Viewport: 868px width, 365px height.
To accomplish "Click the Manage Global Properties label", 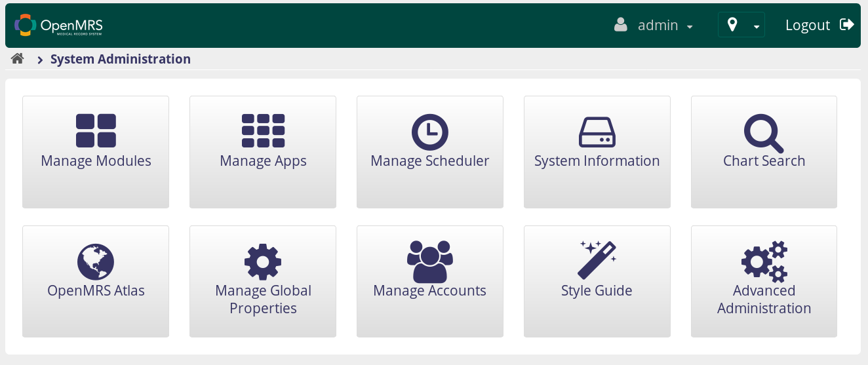I will (263, 299).
